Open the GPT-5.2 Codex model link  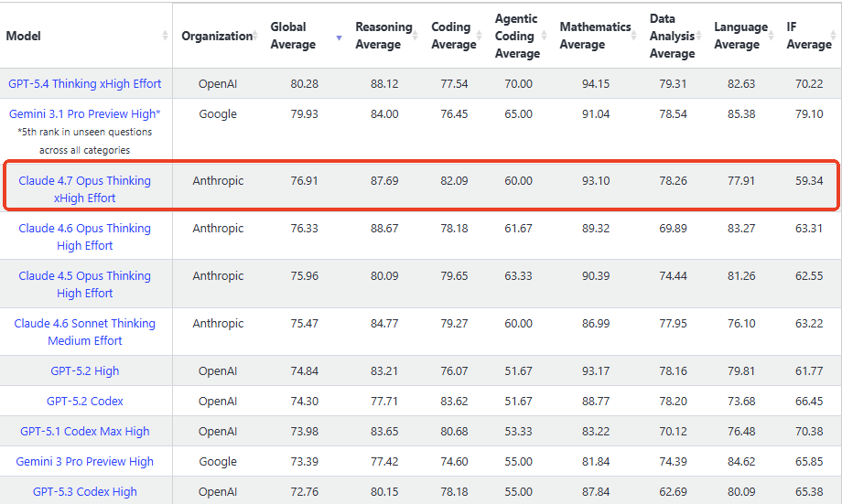point(85,402)
